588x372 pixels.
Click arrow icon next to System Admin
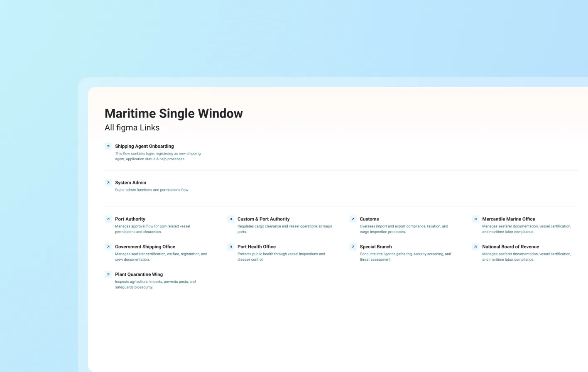[108, 183]
